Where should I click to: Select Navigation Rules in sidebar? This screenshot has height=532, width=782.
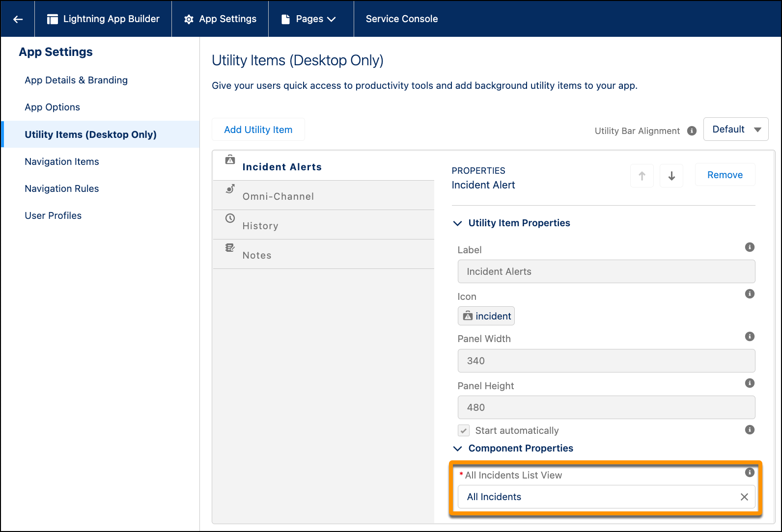pyautogui.click(x=62, y=188)
